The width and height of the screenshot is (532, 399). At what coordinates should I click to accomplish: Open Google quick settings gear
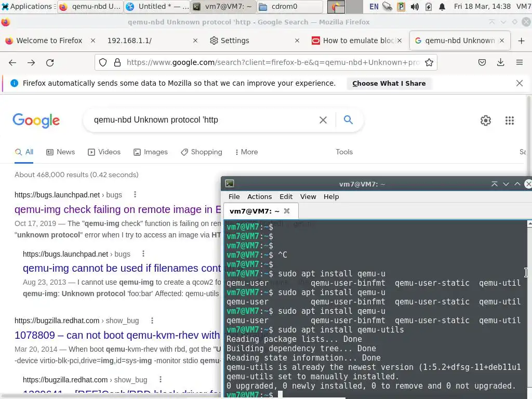pyautogui.click(x=486, y=121)
